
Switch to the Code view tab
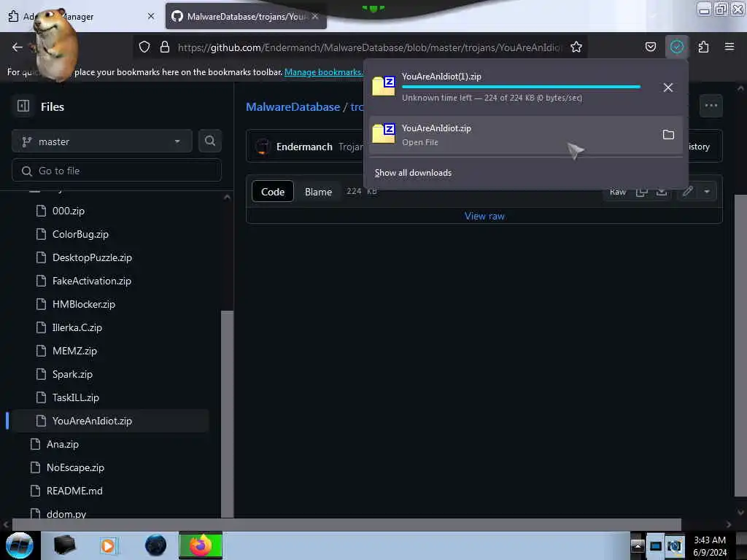tap(273, 192)
